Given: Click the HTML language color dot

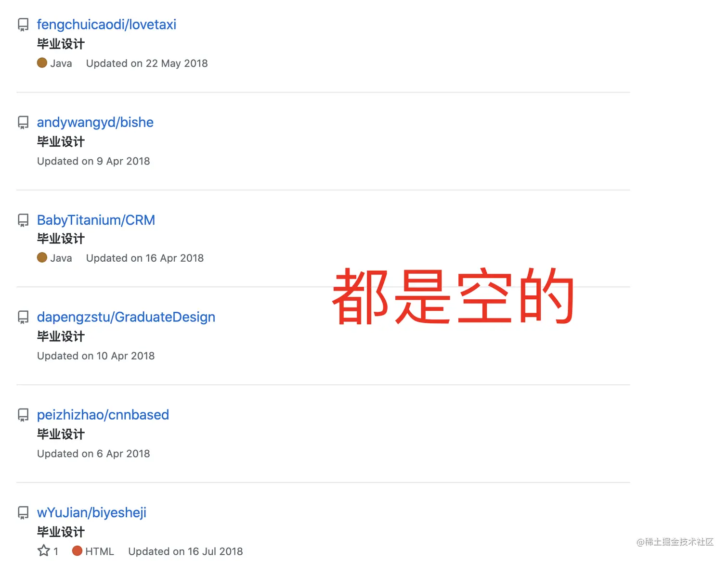Looking at the screenshot, I should point(77,550).
